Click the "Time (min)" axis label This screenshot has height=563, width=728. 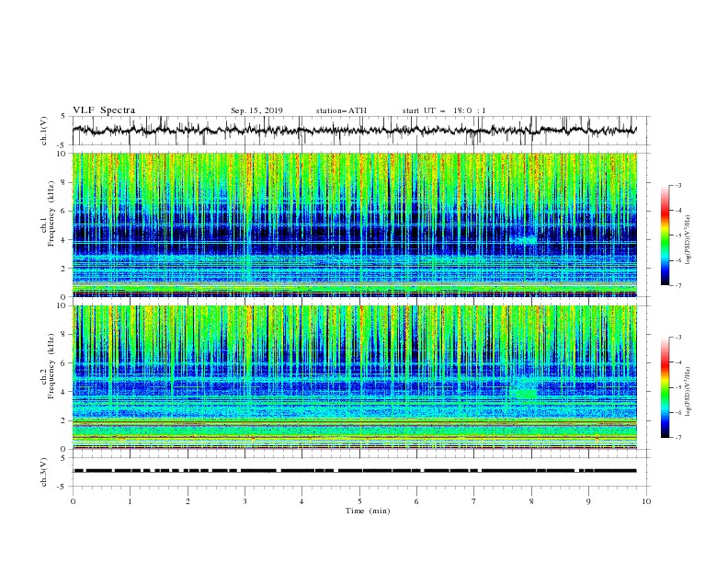(368, 511)
